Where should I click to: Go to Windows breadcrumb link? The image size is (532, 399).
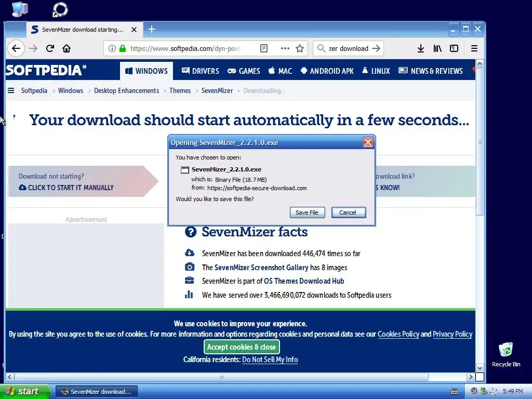(71, 90)
